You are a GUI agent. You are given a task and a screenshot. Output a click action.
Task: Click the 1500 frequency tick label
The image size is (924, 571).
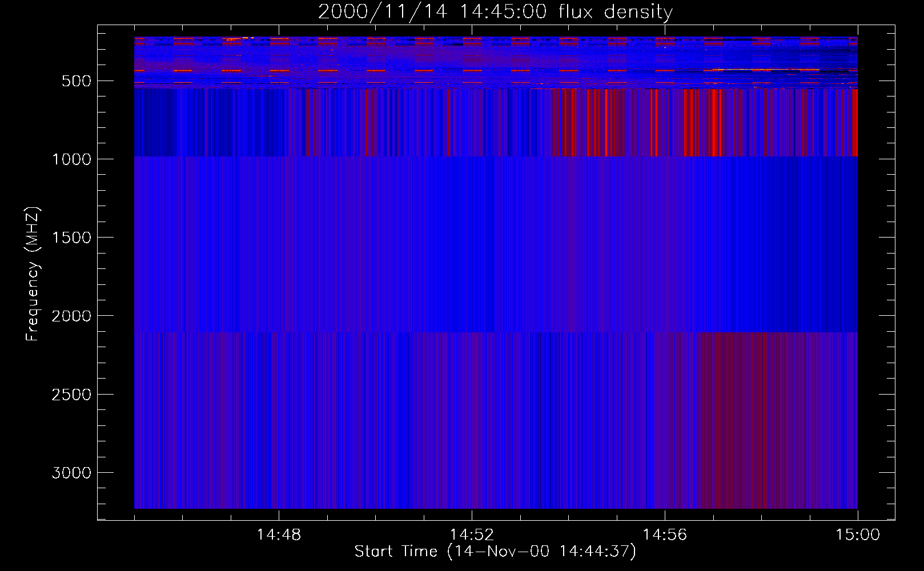click(71, 238)
